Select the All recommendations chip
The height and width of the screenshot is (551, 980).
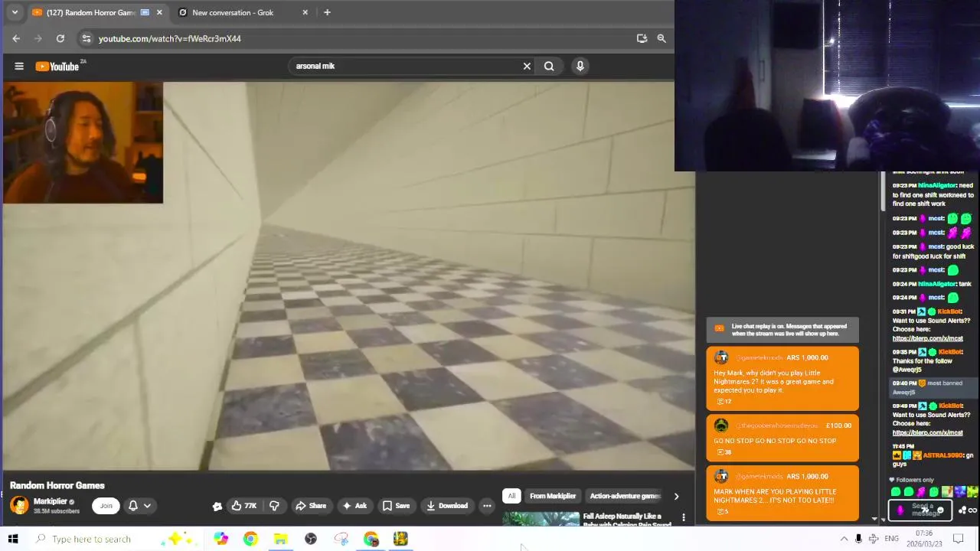coord(511,496)
